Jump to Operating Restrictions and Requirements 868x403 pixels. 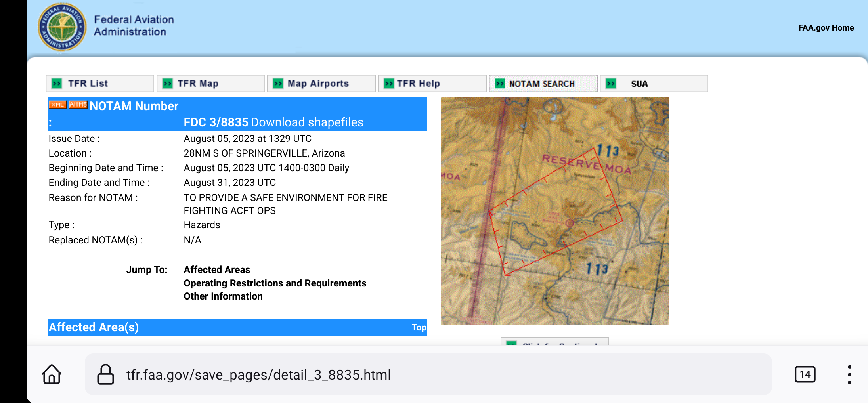pos(275,283)
